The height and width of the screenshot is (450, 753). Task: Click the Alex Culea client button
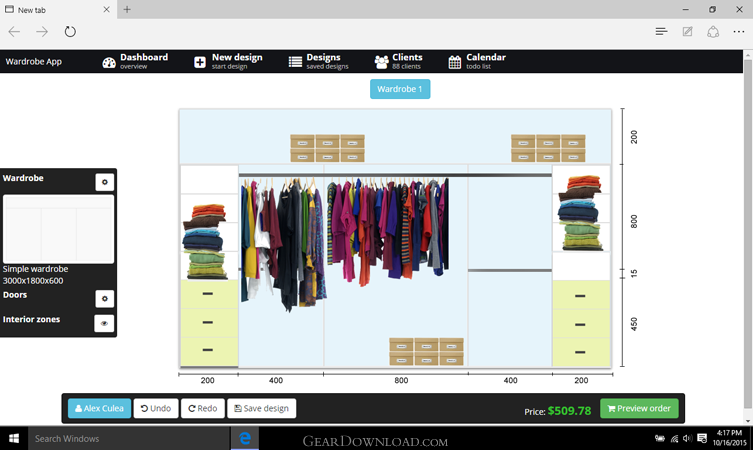click(99, 408)
